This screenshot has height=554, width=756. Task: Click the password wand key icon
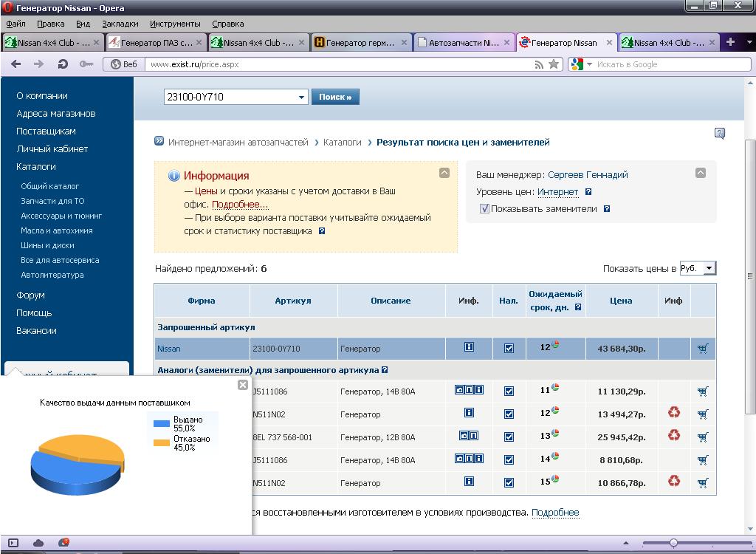[x=86, y=64]
